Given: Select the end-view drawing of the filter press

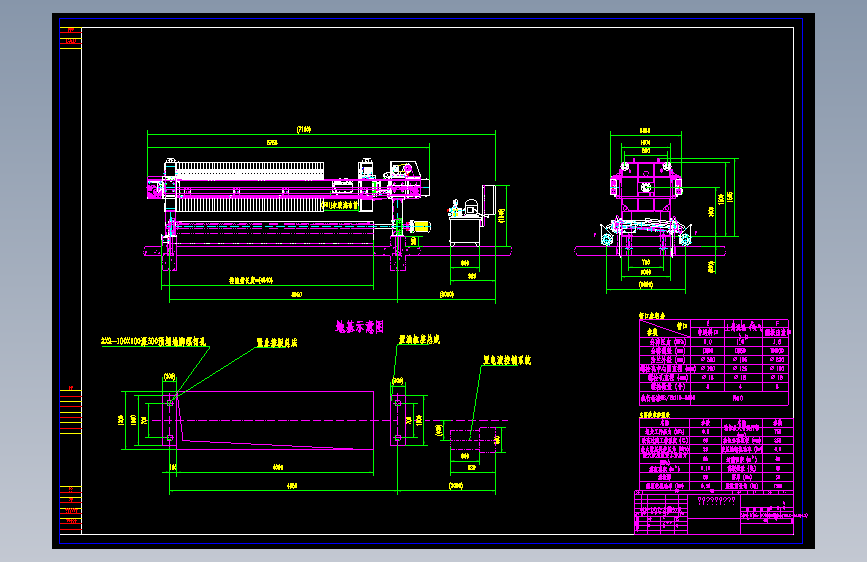Looking at the screenshot, I should click(x=646, y=207).
